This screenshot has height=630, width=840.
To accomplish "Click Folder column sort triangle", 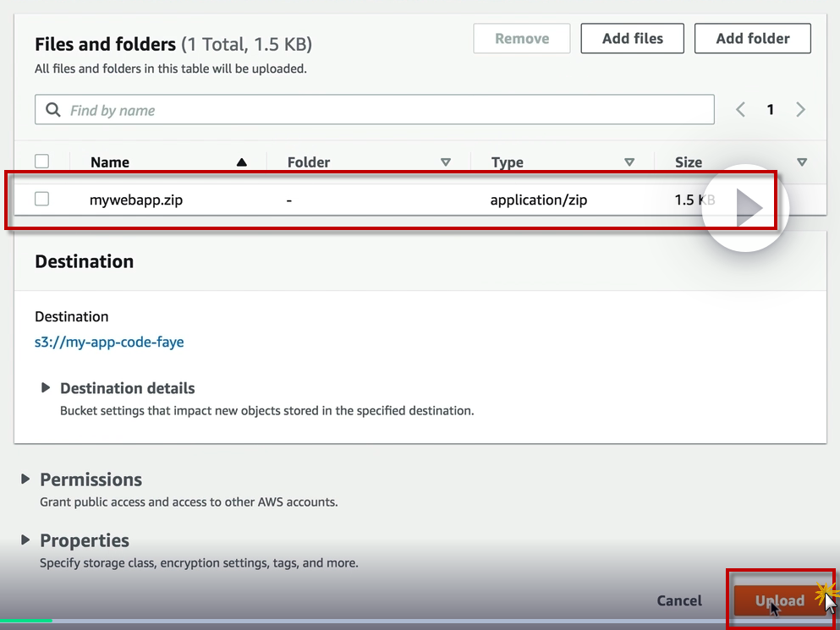I will (446, 162).
